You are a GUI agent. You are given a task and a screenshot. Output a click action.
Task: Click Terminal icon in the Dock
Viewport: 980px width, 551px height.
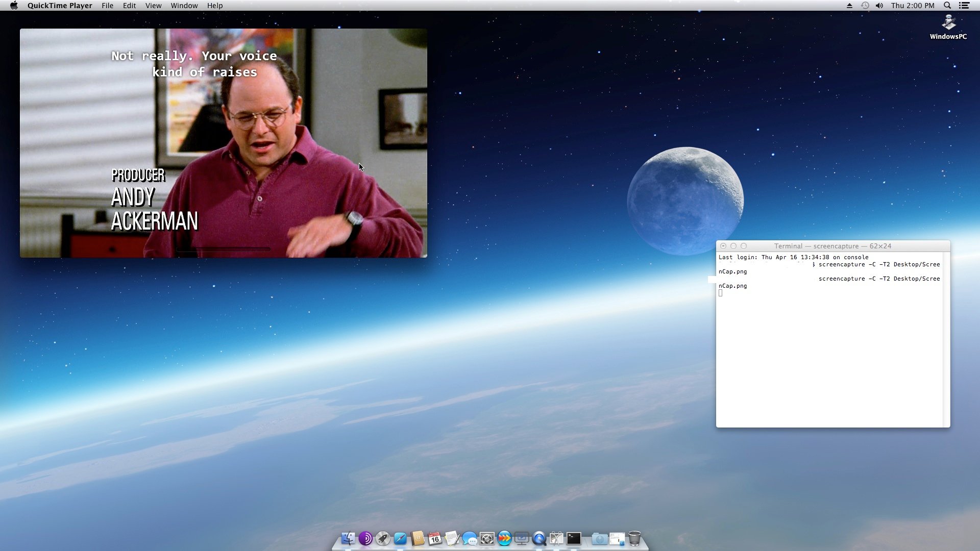pyautogui.click(x=574, y=538)
